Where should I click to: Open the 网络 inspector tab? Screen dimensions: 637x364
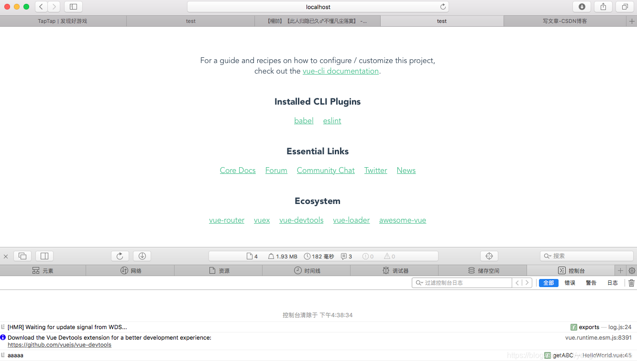tap(130, 271)
